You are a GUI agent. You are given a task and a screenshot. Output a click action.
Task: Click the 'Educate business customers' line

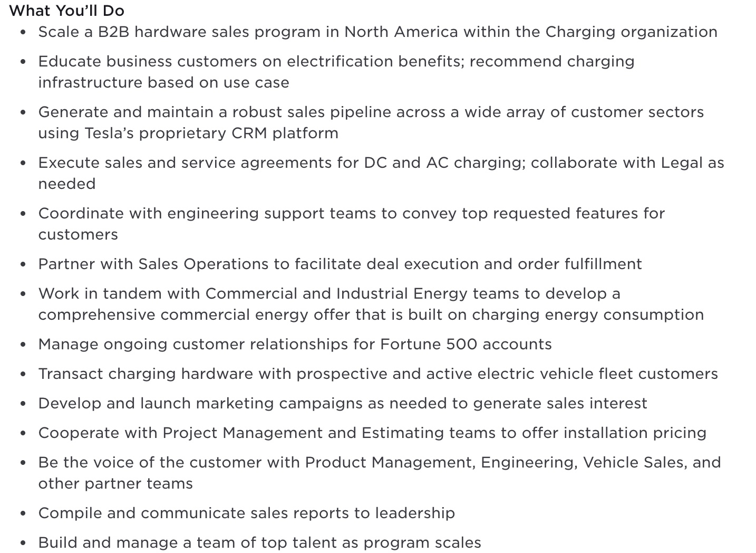click(336, 62)
